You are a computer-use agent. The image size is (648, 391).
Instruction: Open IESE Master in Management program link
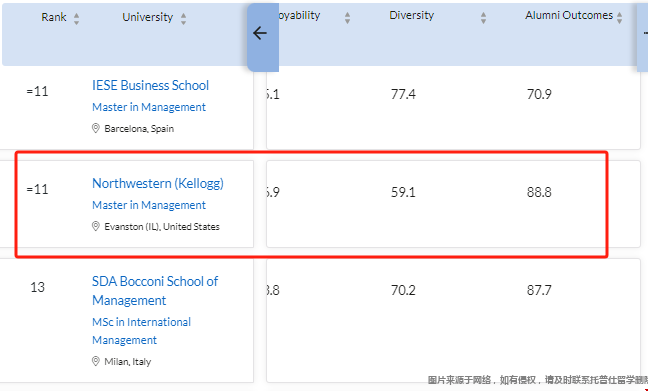tap(149, 107)
